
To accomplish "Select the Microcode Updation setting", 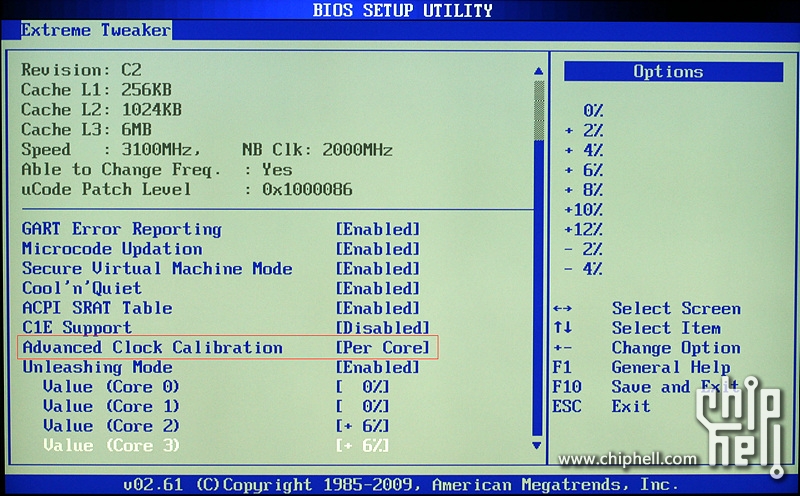I will (112, 249).
